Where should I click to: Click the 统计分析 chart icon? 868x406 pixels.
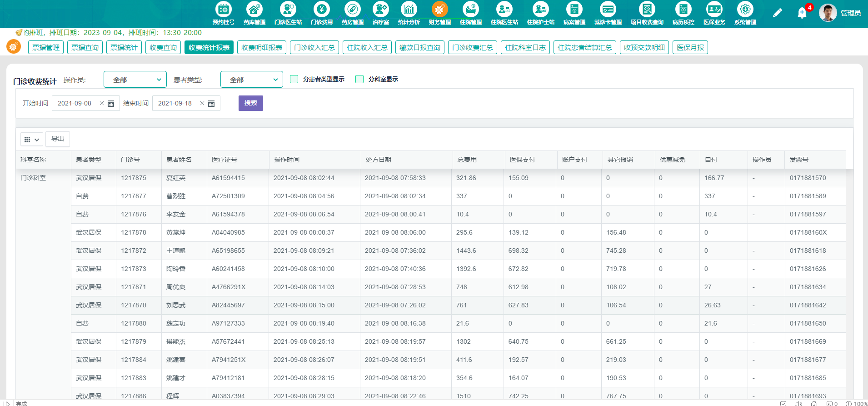coord(409,10)
